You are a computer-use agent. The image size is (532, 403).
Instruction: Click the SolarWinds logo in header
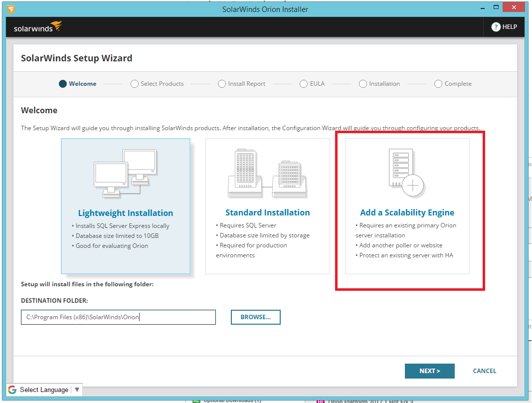(38, 27)
